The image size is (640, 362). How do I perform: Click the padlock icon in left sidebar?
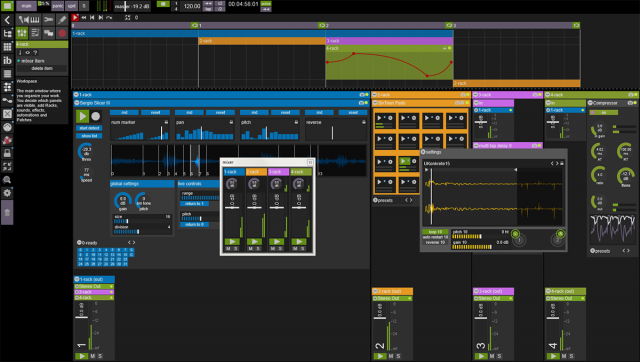click(7, 153)
